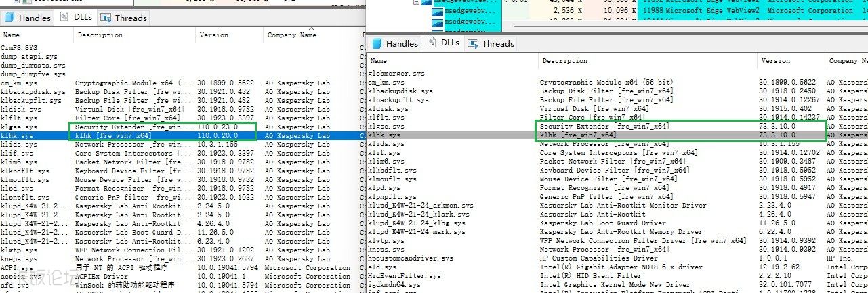Viewport: 868px width, 293px height.
Task: Select the HidEventFilter.sys entry
Action: (405, 275)
